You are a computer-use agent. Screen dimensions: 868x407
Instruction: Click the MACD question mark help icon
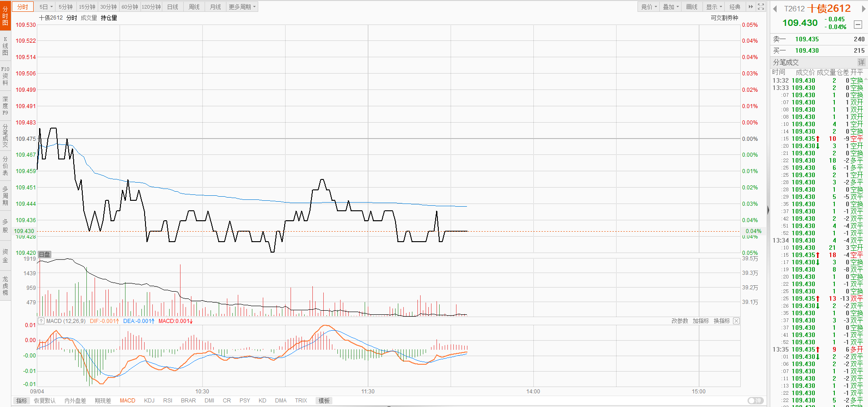click(x=41, y=321)
